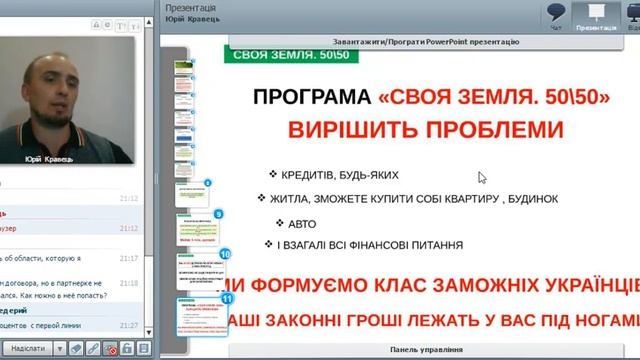Click Юрій Кравець webcam video
This screenshot has width=640, height=360.
67,100
